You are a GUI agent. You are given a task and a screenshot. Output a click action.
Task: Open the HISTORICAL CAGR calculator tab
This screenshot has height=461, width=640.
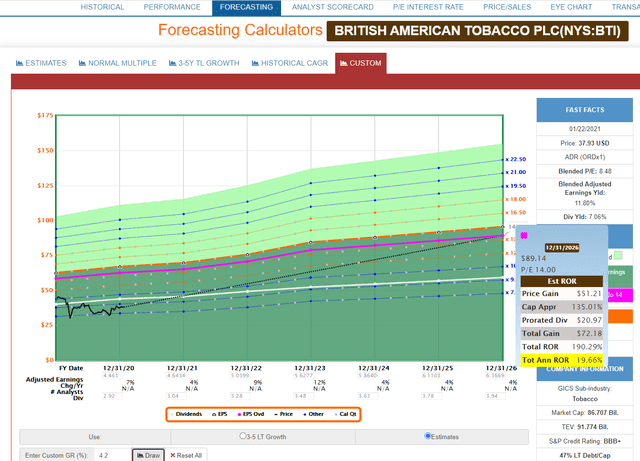click(290, 63)
